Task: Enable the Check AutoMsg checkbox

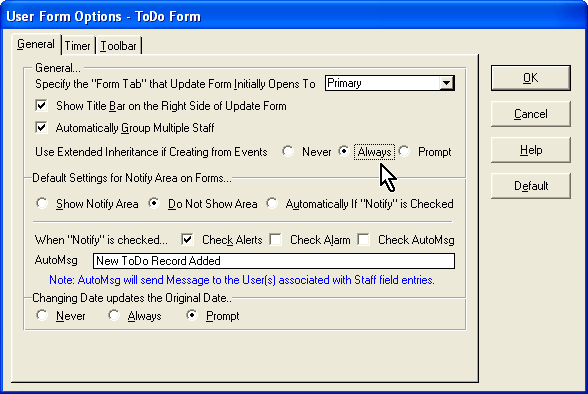Action: (x=363, y=240)
